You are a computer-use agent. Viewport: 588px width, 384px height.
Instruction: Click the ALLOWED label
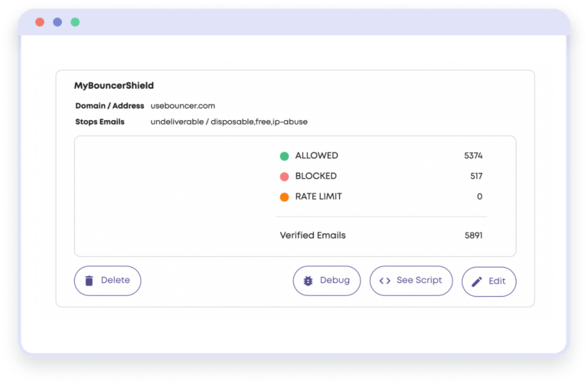(316, 155)
